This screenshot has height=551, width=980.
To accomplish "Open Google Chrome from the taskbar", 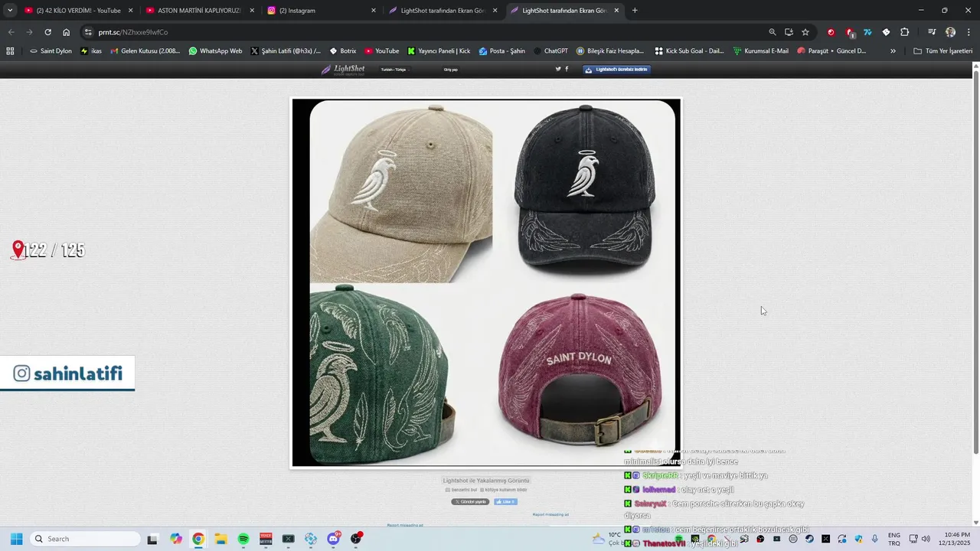I will pos(198,539).
